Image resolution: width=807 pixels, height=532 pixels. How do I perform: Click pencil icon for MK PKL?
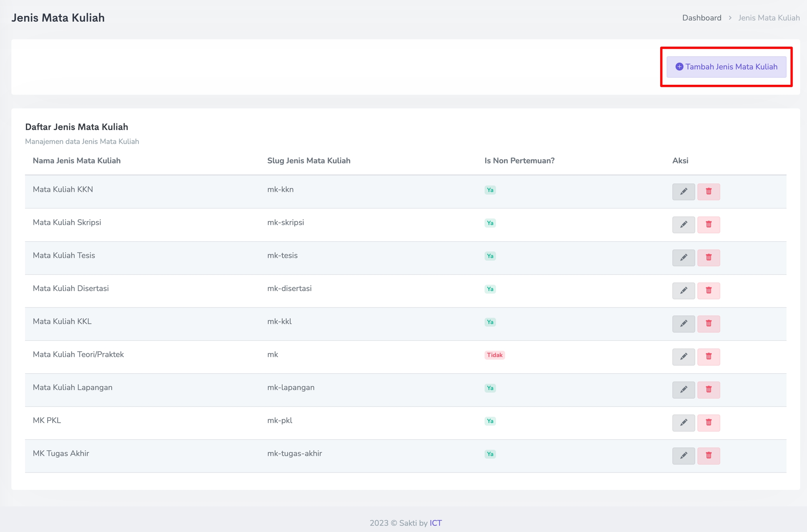[x=683, y=423]
